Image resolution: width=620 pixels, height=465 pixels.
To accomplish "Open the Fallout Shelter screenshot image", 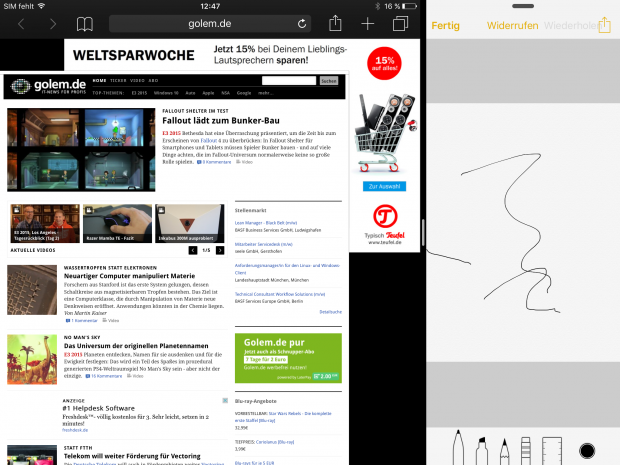I will coord(81,150).
